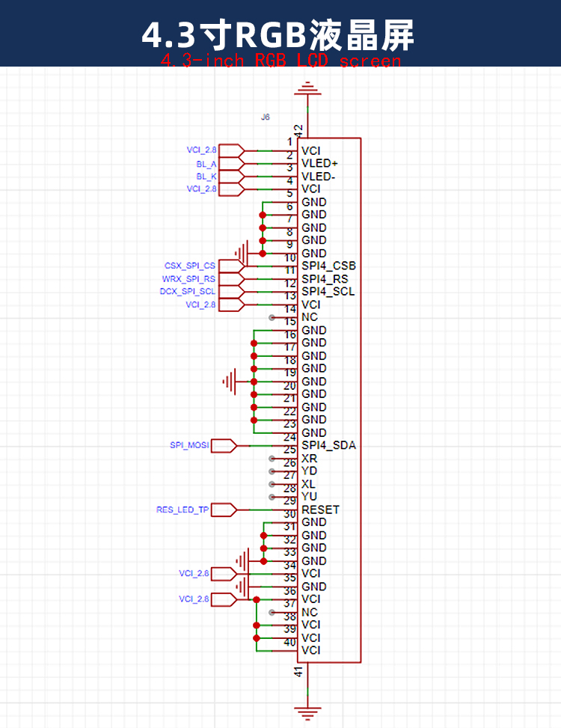The height and width of the screenshot is (728, 561).
Task: Click the no-connect marker on pin 38 NC
Action: pos(272,613)
